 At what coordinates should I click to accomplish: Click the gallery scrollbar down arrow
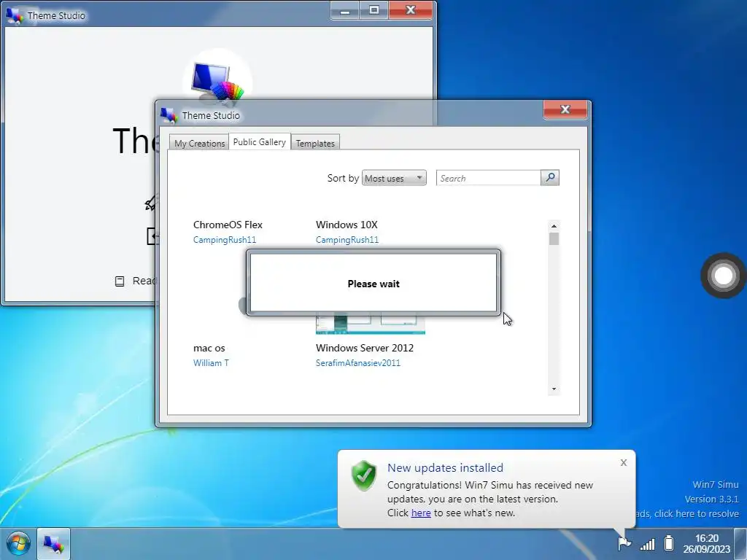tap(554, 389)
